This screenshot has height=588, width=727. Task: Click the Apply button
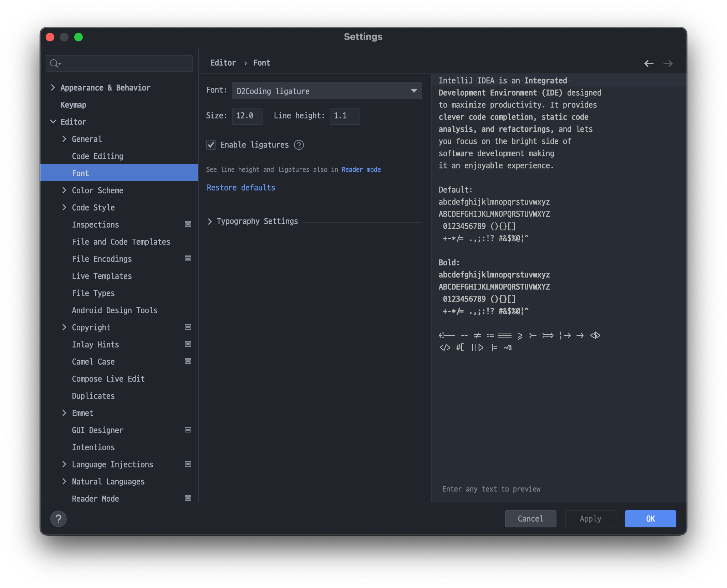tap(590, 518)
